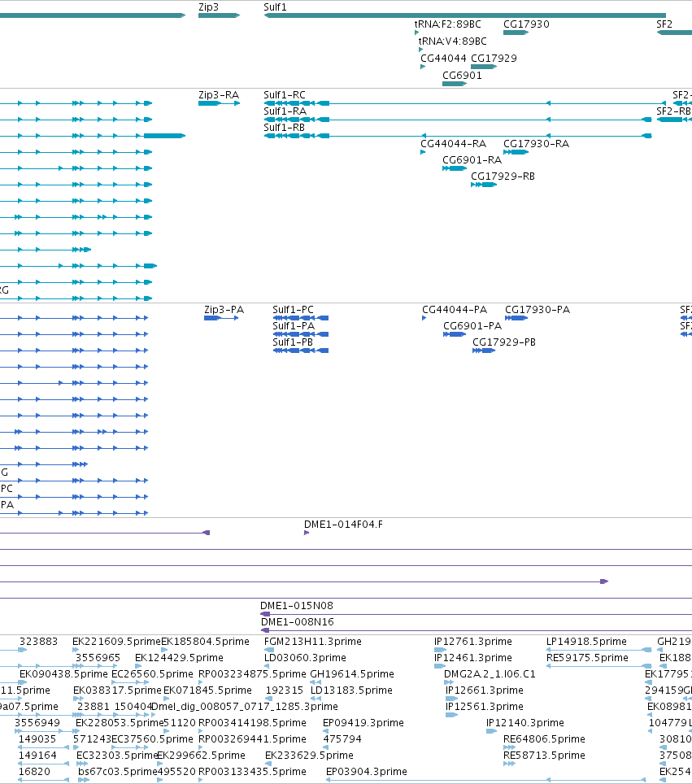
Task: Click IP12661.3prime EST label
Action: (x=485, y=690)
